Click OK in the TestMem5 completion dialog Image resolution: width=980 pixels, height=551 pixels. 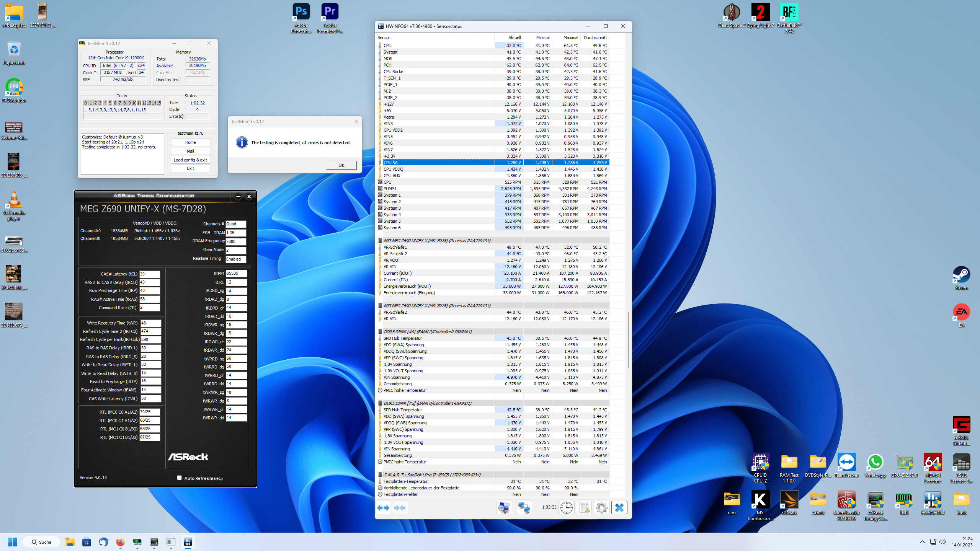[x=341, y=165]
